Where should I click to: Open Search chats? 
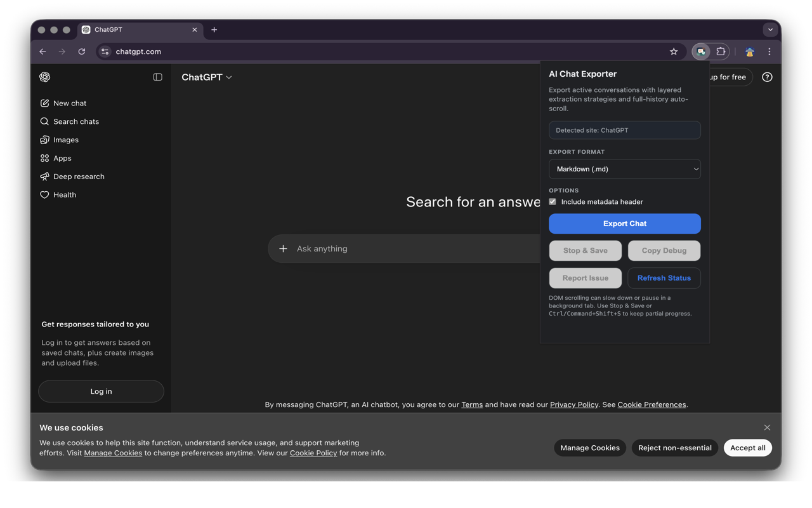coord(101,121)
